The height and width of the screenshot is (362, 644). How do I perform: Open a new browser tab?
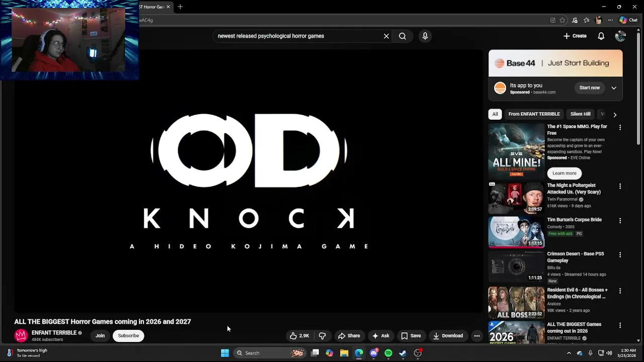point(180,7)
